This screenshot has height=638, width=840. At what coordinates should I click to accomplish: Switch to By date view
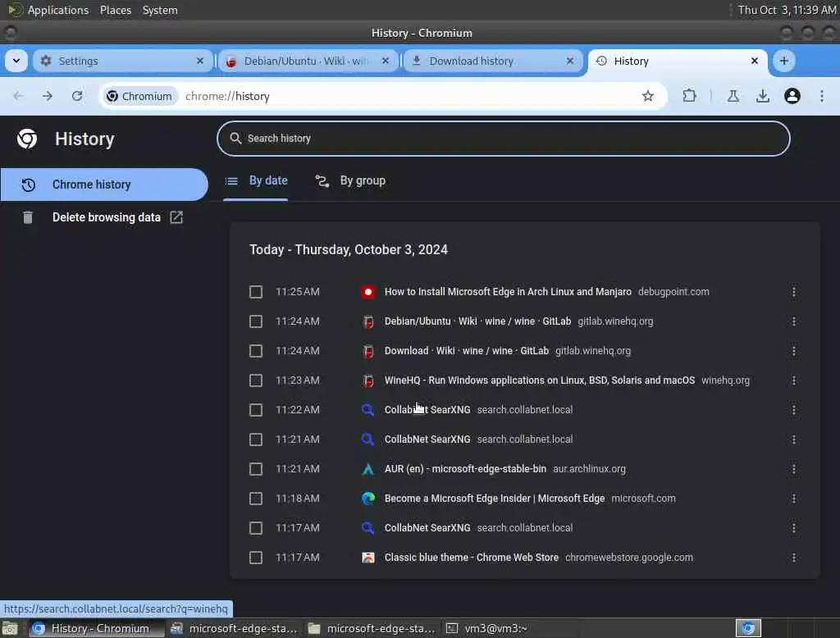[256, 181]
